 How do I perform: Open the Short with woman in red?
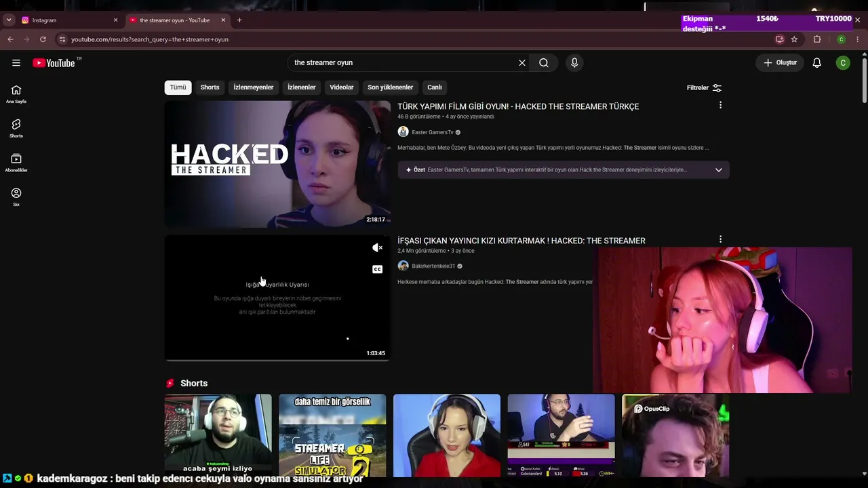pos(447,435)
